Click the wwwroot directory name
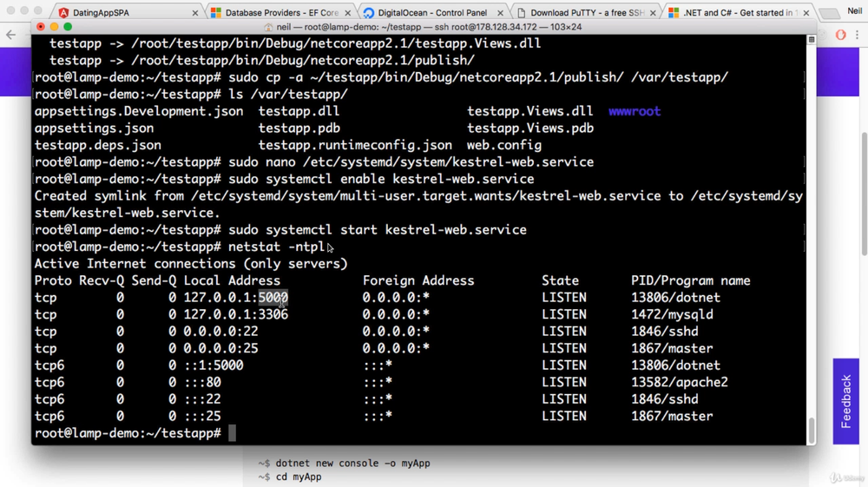Image resolution: width=868 pixels, height=487 pixels. pyautogui.click(x=635, y=111)
